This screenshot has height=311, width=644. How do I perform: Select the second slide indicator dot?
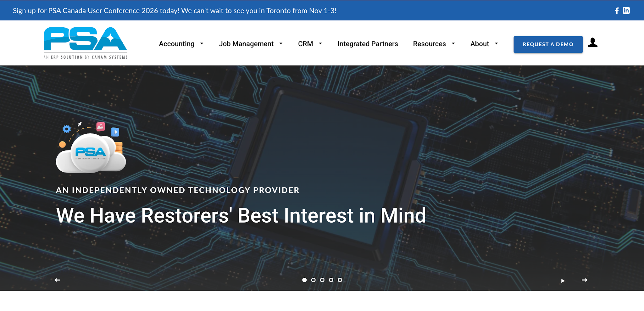(313, 280)
